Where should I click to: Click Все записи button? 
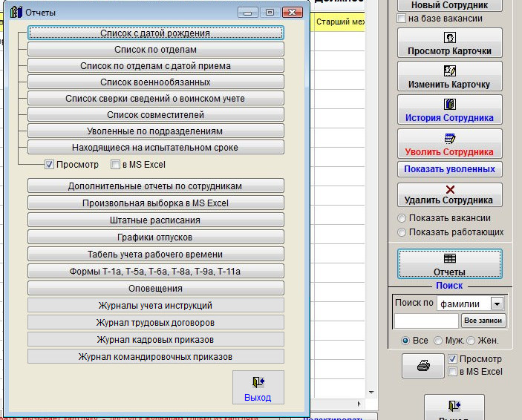(x=483, y=321)
